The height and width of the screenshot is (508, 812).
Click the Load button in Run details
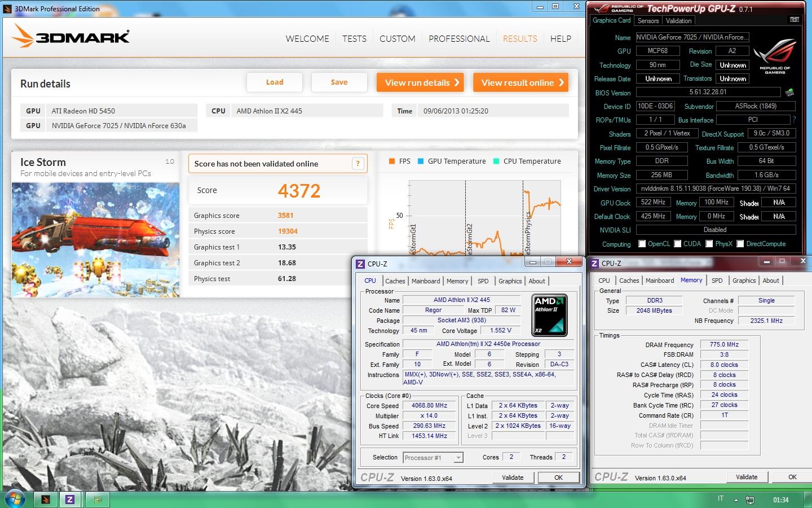[x=275, y=82]
